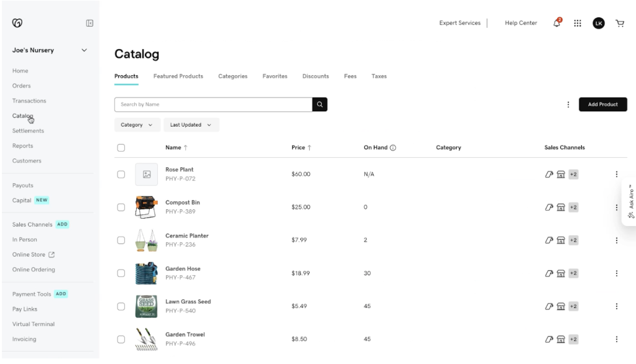Image resolution: width=636 pixels, height=364 pixels.
Task: Open the apps grid menu
Action: pyautogui.click(x=578, y=23)
